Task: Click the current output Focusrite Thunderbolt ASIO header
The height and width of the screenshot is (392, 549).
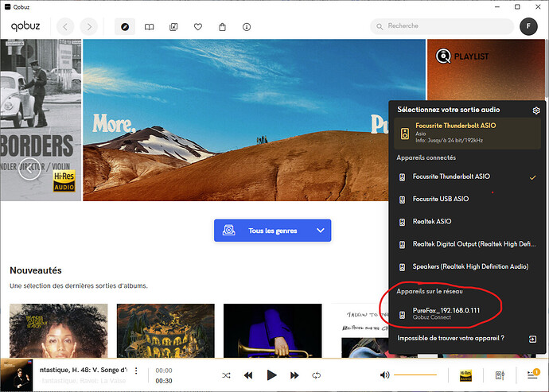Action: [467, 133]
